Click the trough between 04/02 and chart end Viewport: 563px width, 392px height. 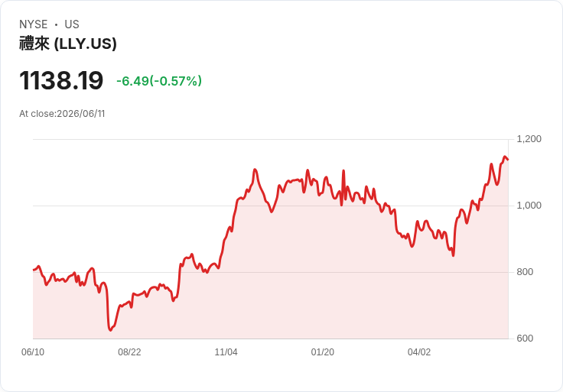click(x=453, y=255)
